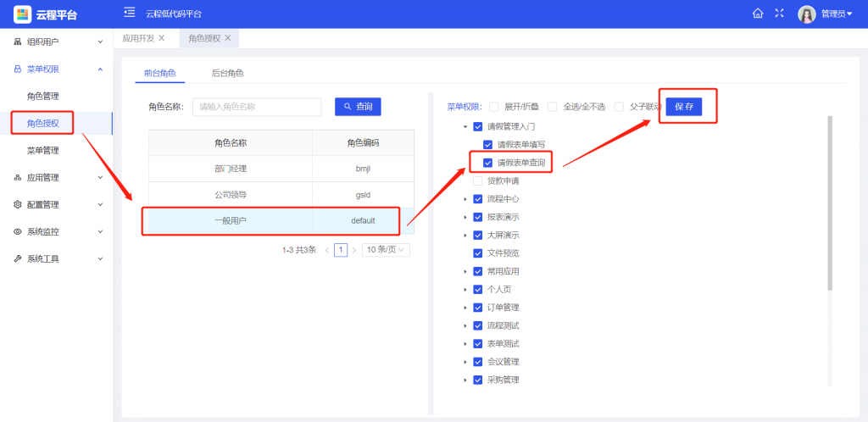868x422 pixels.
Task: Click the home icon in top bar
Action: [x=758, y=14]
